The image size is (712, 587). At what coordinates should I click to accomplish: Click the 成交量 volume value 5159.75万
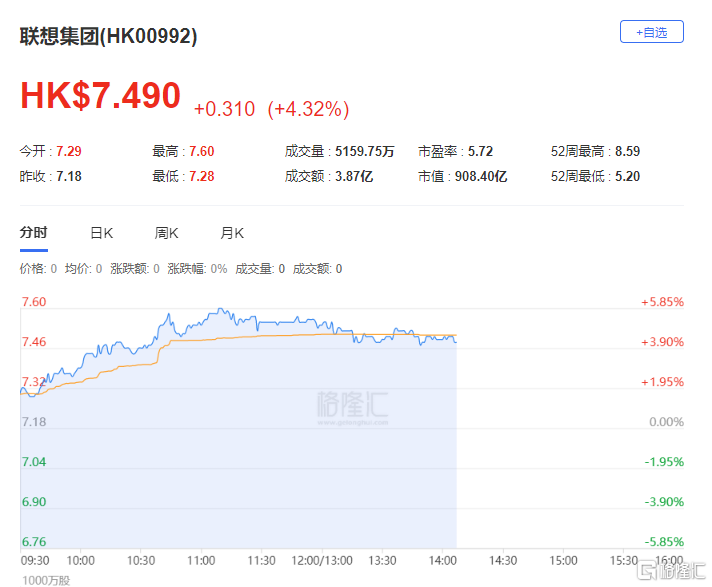click(x=365, y=151)
